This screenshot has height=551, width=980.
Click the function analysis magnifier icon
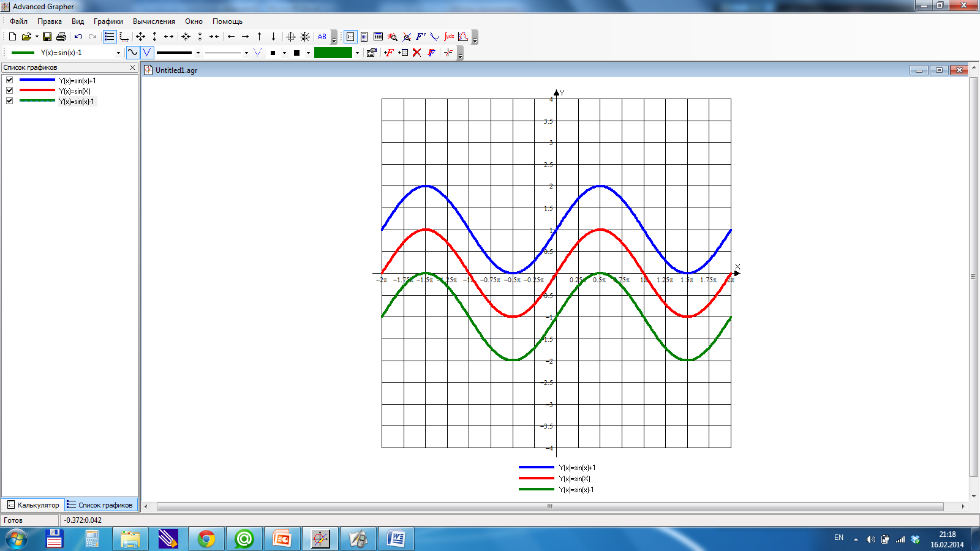[393, 37]
